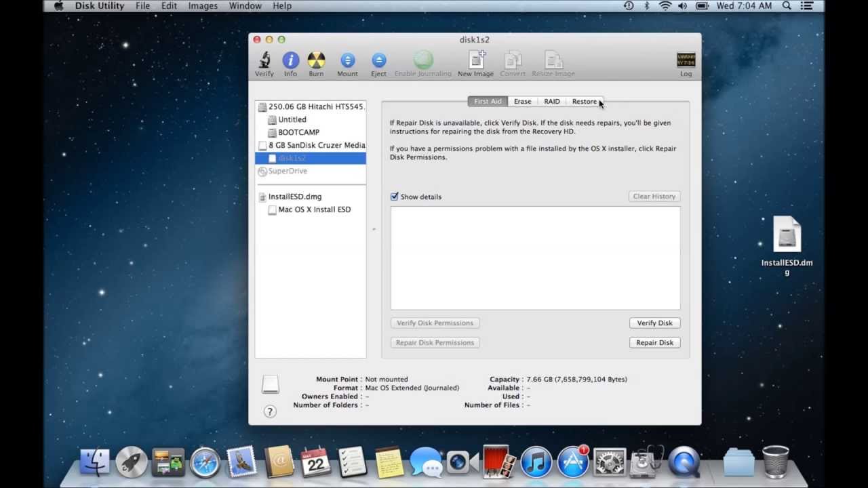Open Safari compass icon in Dock
The height and width of the screenshot is (488, 868).
[x=205, y=462]
